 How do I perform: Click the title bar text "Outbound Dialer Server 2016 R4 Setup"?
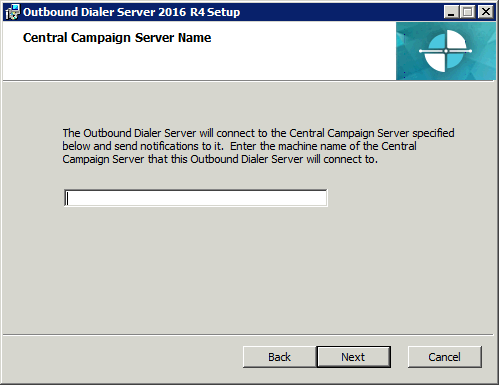click(131, 12)
